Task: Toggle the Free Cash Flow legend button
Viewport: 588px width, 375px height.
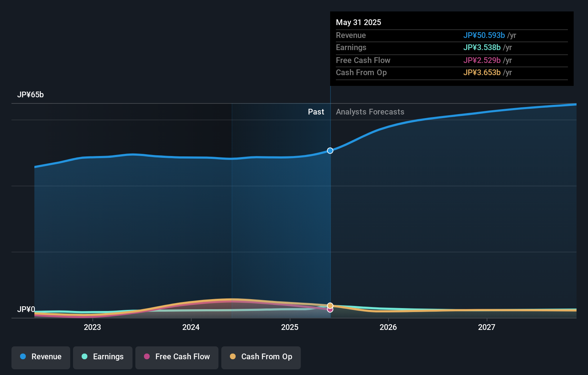Action: [x=177, y=357]
